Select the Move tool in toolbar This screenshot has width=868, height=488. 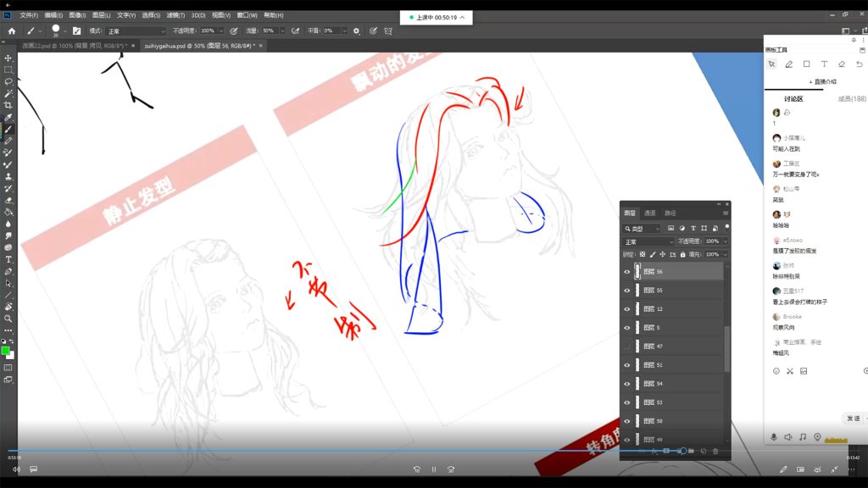click(x=8, y=58)
